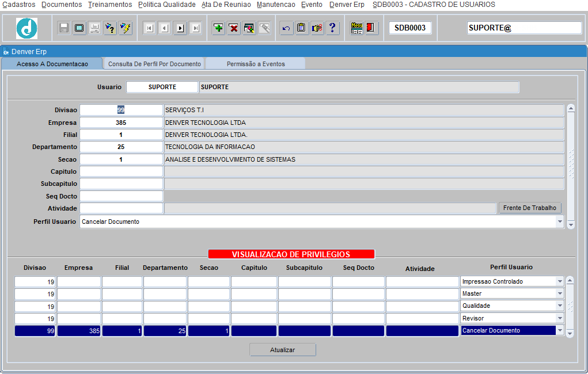
Task: Expand the Revisor profile dropdown
Action: (560, 318)
